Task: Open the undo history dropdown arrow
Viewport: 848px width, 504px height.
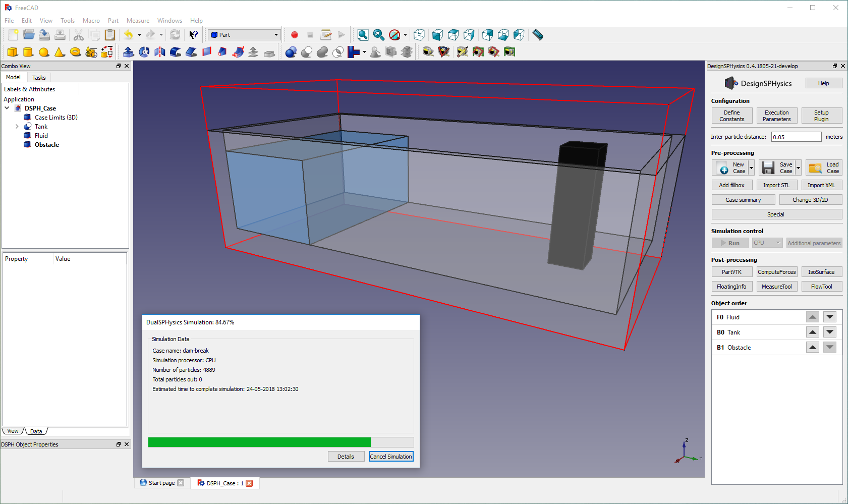Action: (x=139, y=35)
